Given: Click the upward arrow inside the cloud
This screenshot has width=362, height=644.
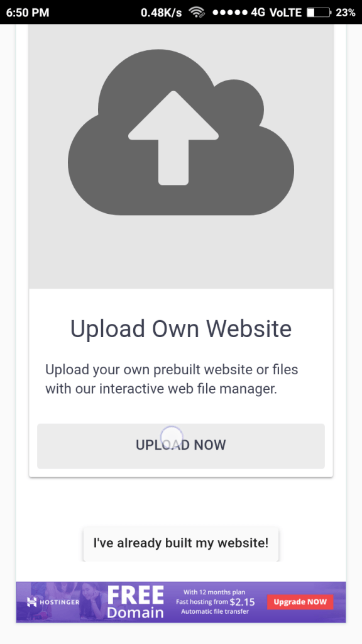Looking at the screenshot, I should coord(173,138).
